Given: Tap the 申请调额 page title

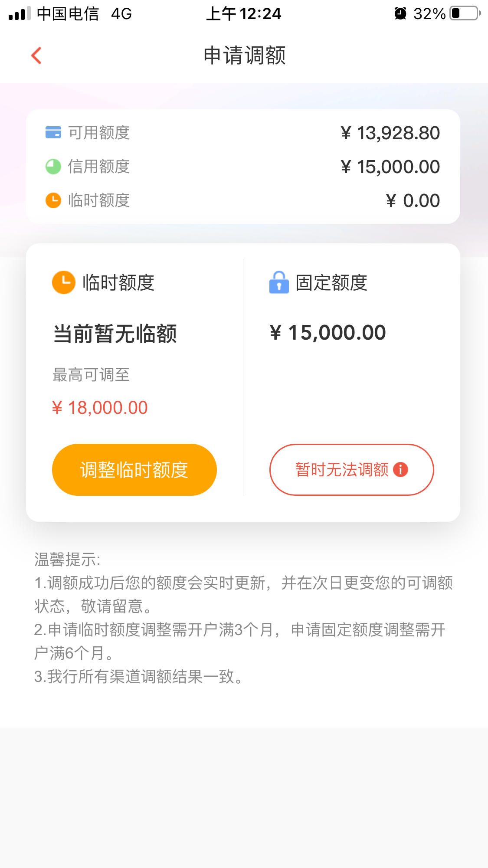Looking at the screenshot, I should coord(245,56).
